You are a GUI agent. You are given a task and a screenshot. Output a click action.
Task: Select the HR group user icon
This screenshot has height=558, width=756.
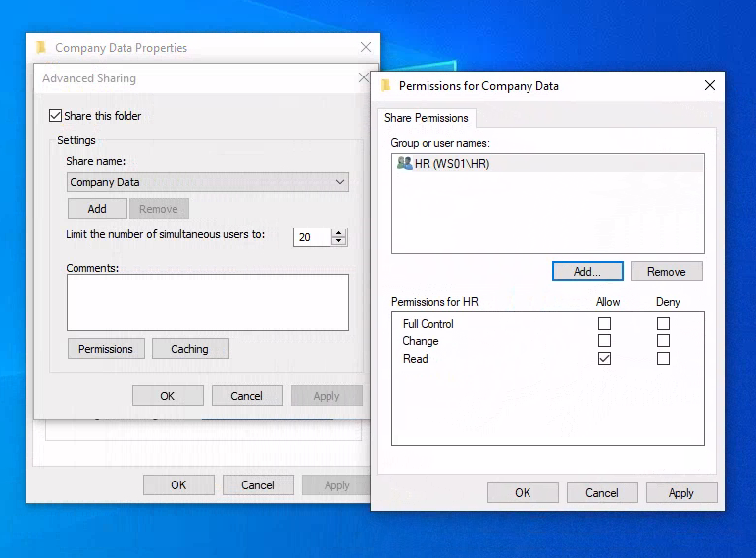tap(404, 164)
